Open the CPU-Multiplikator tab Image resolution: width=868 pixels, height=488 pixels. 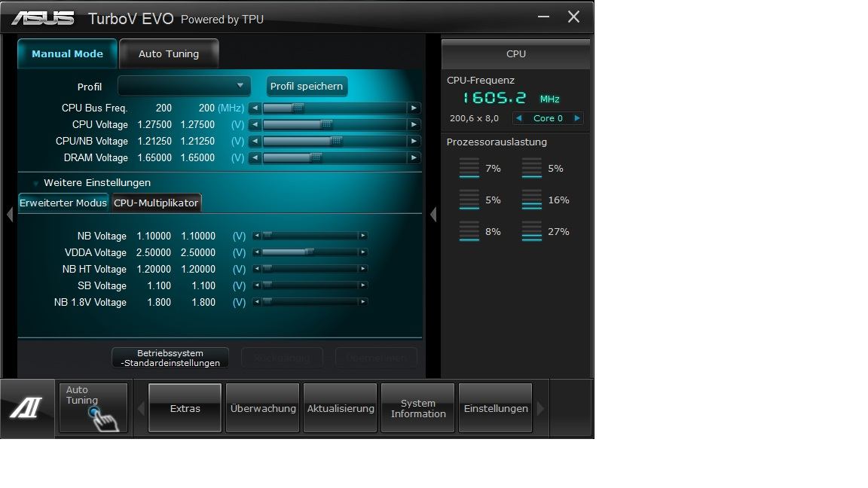156,203
